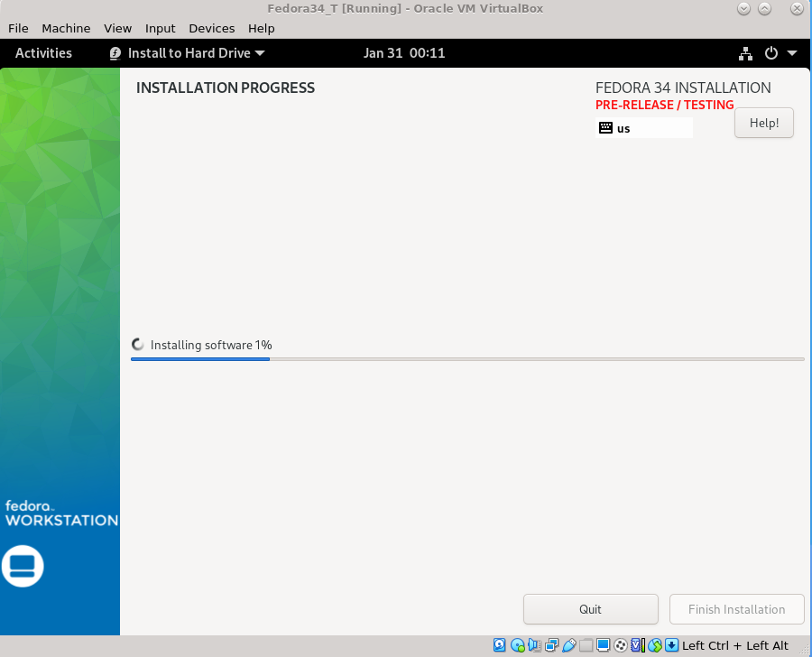Click the mouse integration status icon
This screenshot has width=812, height=657.
[x=655, y=645]
